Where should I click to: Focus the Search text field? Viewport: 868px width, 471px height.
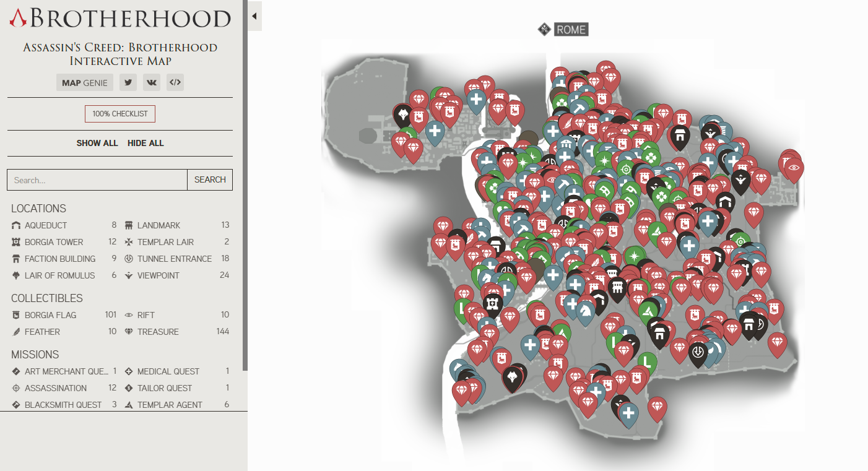[x=97, y=179]
